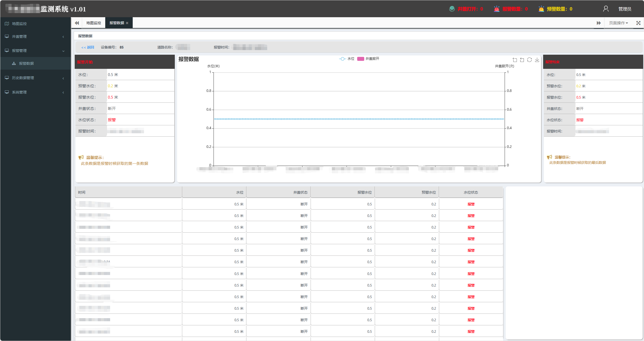Collapse the 报警管理 sidebar menu
Viewport: 644px width, 341px height.
click(x=35, y=51)
